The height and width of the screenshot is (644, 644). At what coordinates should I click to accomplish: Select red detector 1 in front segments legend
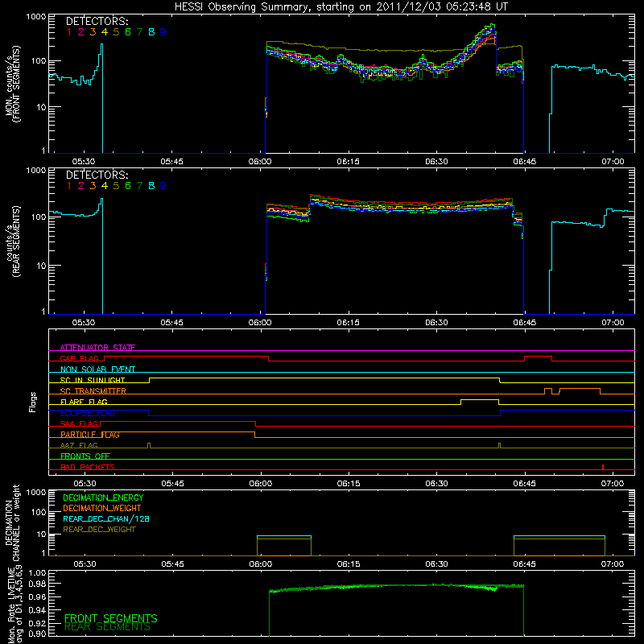(69, 32)
